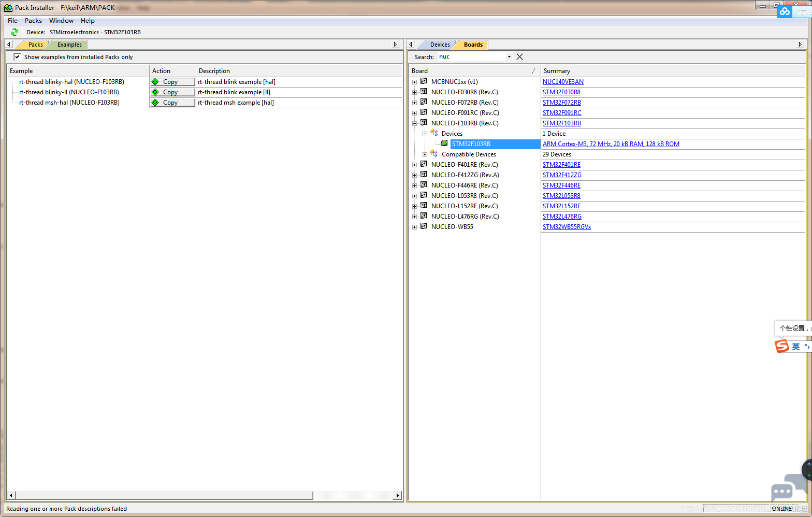Screen dimensions: 812x517
Task: Select the rt-thread blinky-hal (NUCLEO-F103RB) row
Action: pos(71,82)
